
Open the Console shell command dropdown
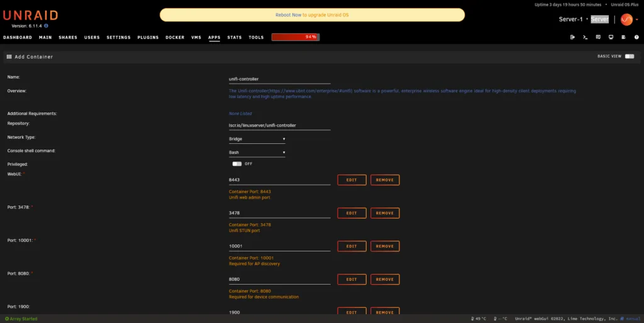click(x=257, y=153)
